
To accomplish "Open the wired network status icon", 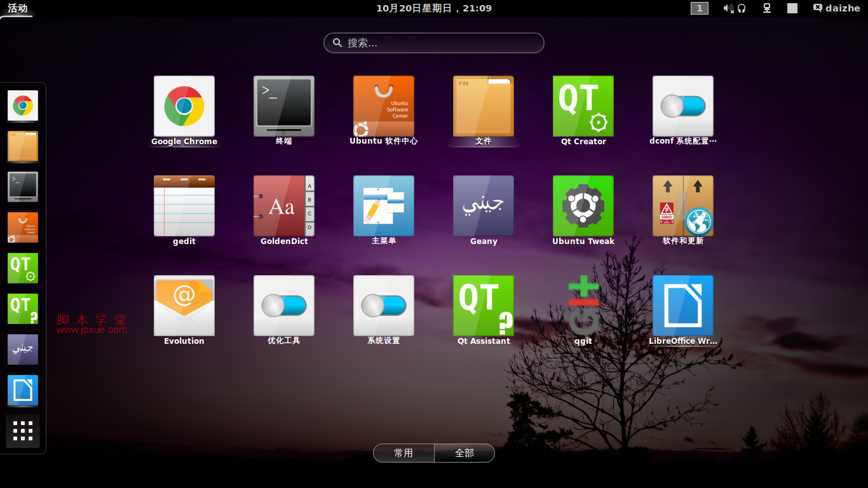I will [x=767, y=8].
